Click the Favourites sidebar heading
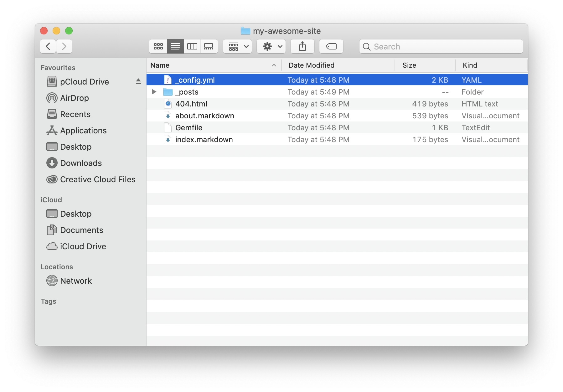563x392 pixels. pyautogui.click(x=58, y=68)
